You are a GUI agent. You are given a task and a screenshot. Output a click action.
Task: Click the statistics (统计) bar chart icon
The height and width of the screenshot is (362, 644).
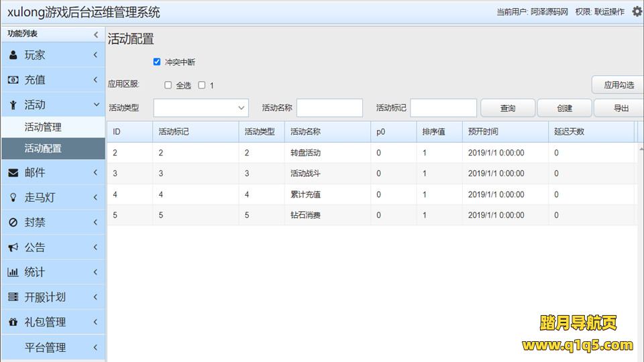(x=13, y=272)
